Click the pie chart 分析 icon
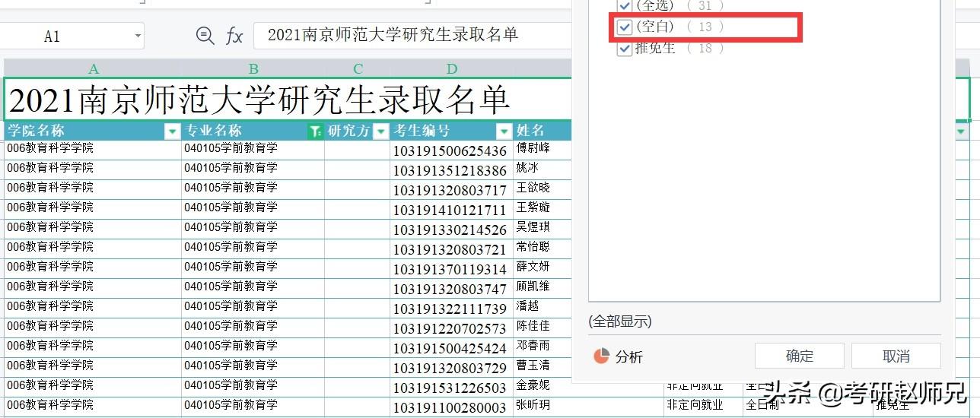 point(601,356)
